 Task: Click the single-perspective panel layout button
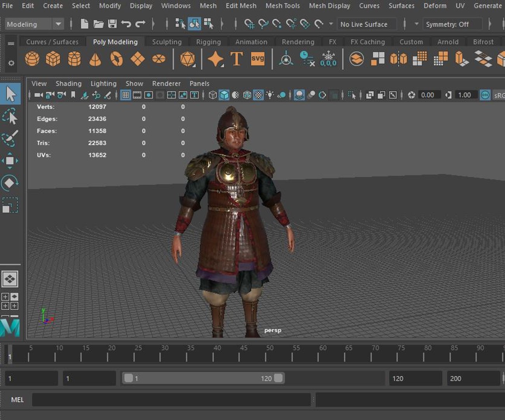(x=10, y=279)
